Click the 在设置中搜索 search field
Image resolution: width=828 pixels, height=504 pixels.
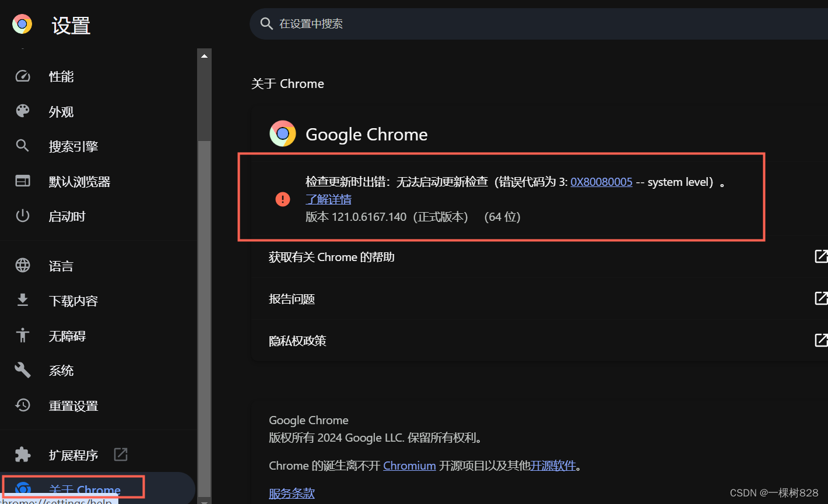(x=539, y=24)
